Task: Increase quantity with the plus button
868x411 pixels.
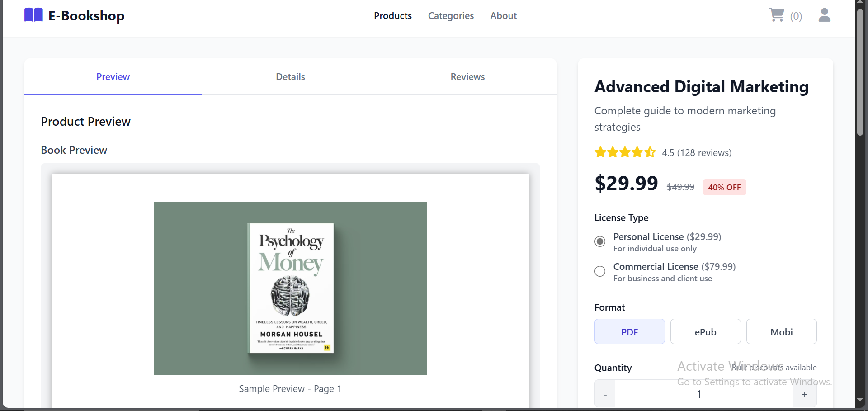Action: coord(804,395)
